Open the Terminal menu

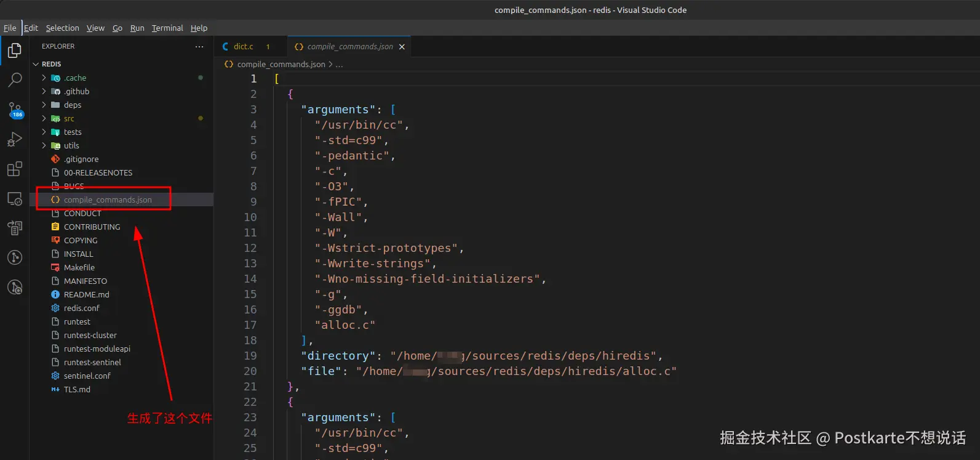(167, 28)
